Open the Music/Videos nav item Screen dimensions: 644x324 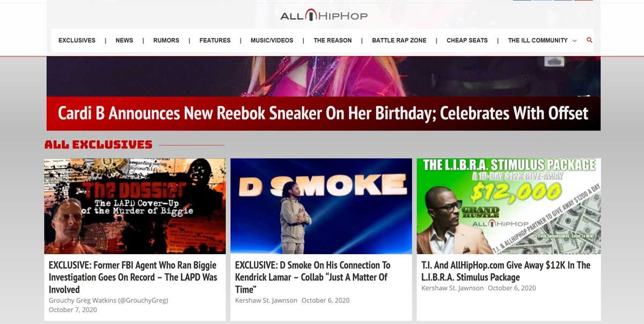tap(272, 40)
